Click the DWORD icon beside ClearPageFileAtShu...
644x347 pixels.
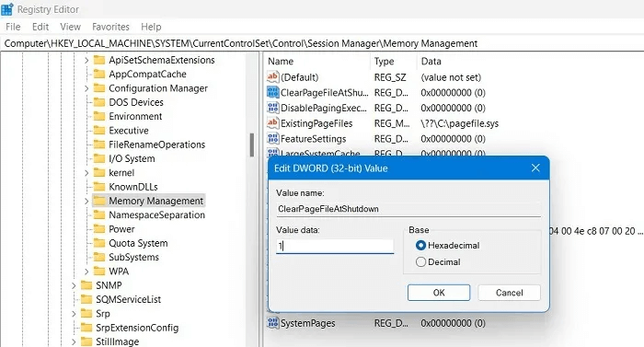(272, 92)
